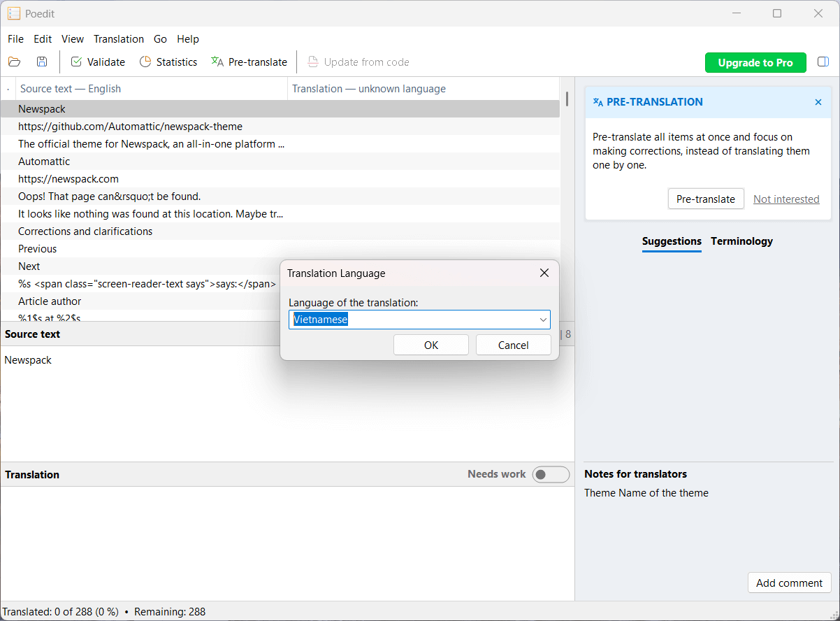Switch to the Suggestions tab

672,241
